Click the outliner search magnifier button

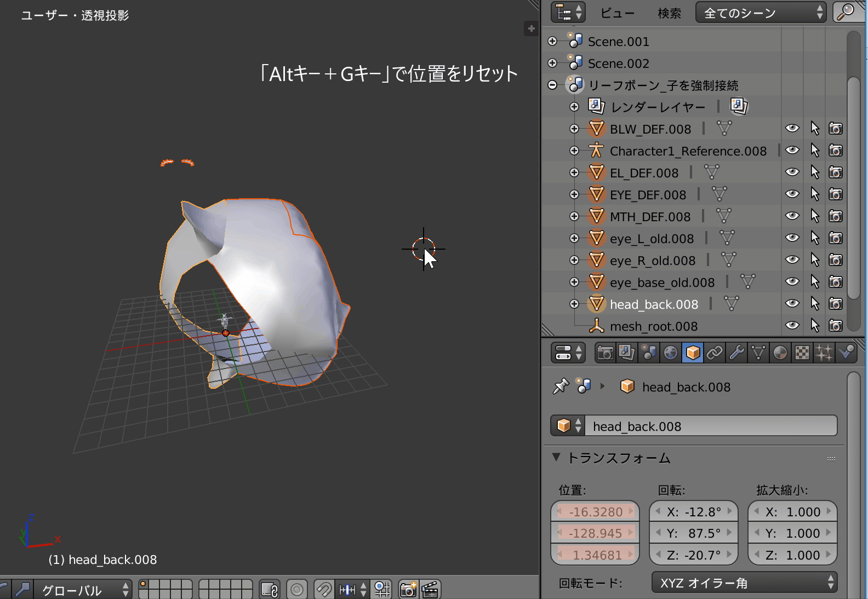[x=846, y=12]
